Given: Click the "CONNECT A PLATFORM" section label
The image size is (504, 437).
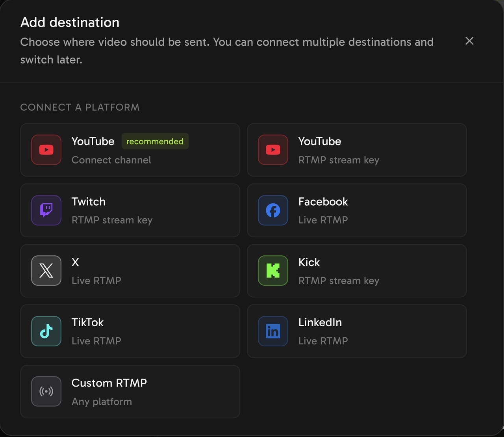Looking at the screenshot, I should point(80,107).
